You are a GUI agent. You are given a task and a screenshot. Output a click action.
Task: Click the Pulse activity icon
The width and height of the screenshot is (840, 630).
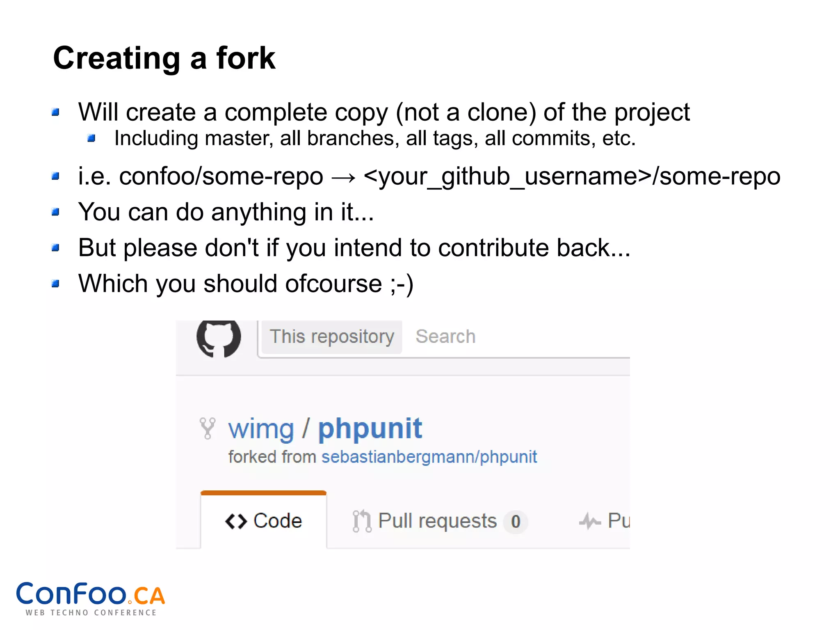pyautogui.click(x=590, y=522)
